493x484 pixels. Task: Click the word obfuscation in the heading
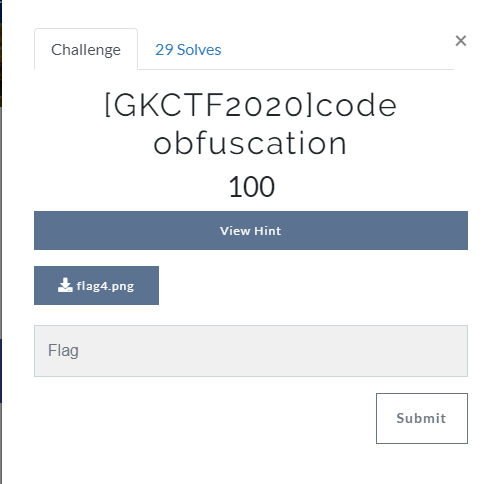pyautogui.click(x=250, y=143)
